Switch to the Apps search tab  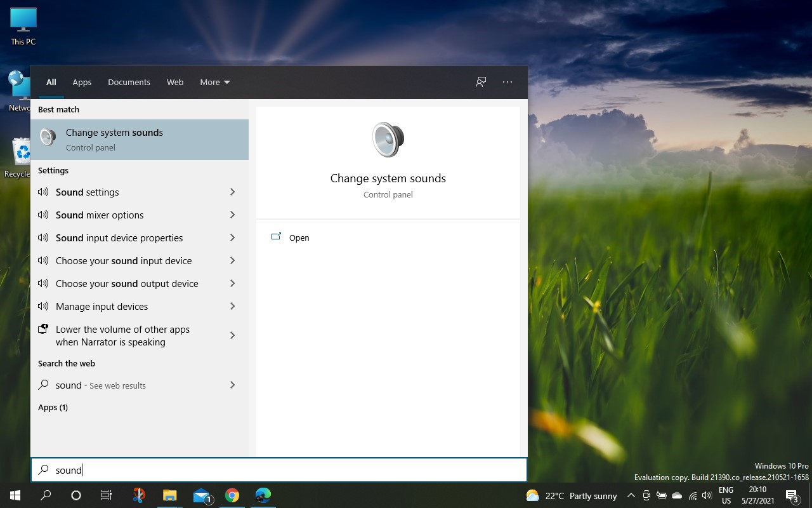(82, 82)
